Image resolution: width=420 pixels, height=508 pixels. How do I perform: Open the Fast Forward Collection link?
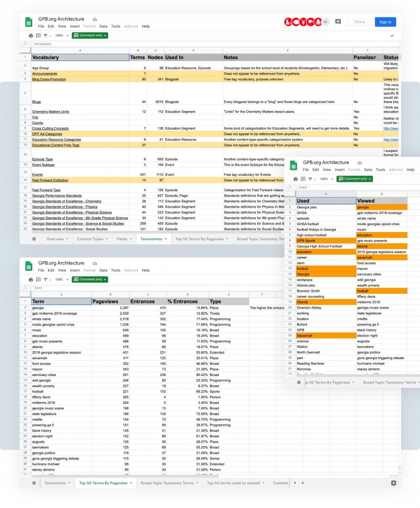pyautogui.click(x=50, y=180)
